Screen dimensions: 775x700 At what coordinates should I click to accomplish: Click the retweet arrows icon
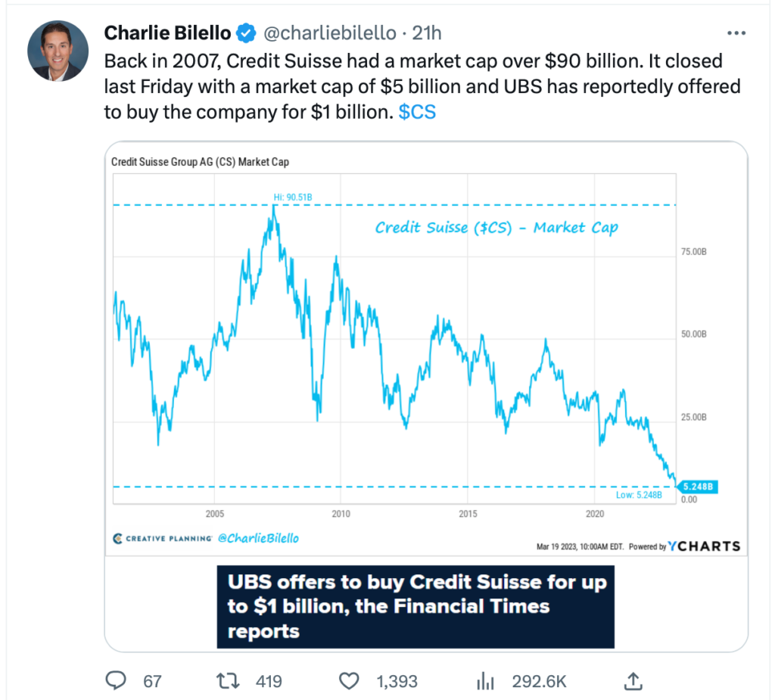click(229, 681)
